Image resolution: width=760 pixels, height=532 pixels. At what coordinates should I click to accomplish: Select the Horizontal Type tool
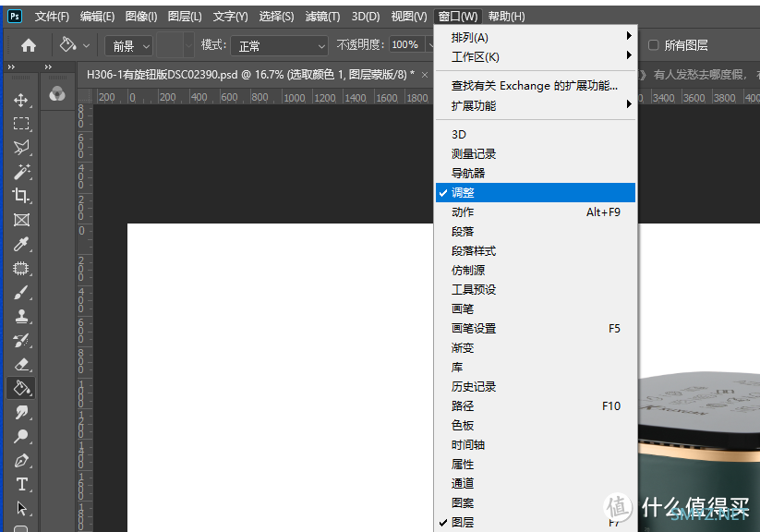(x=21, y=485)
